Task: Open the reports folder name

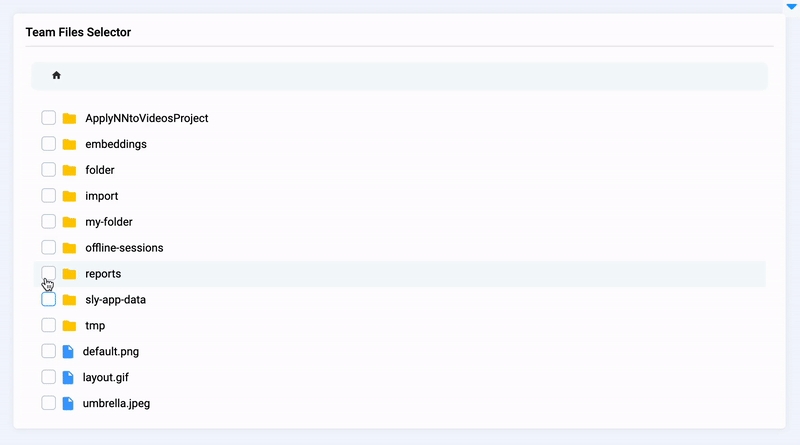Action: [x=103, y=274]
